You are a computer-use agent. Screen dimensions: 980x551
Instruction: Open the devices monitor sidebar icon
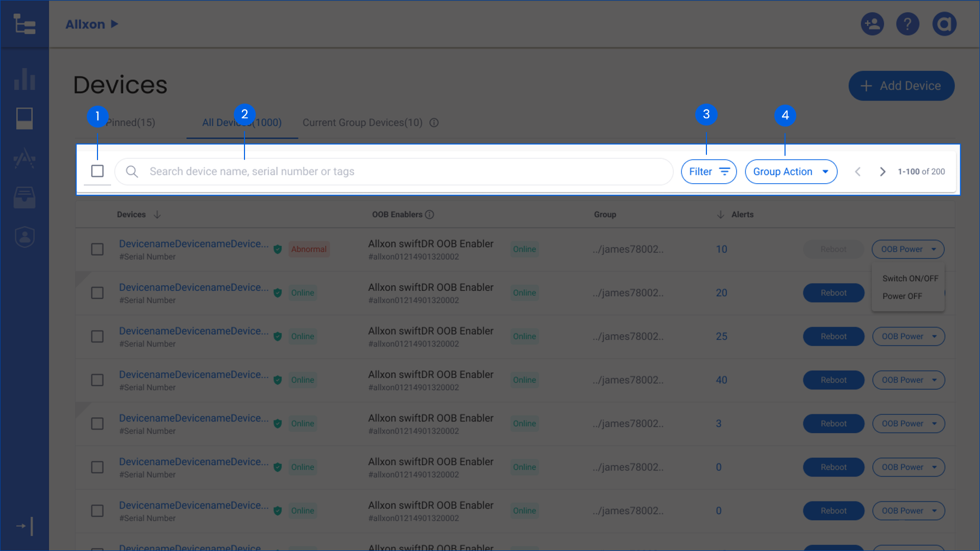click(x=24, y=118)
